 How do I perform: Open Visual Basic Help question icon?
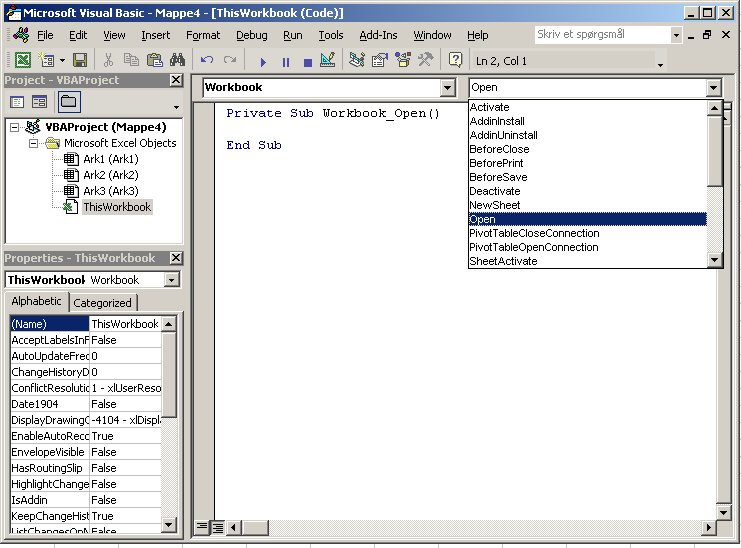[455, 60]
